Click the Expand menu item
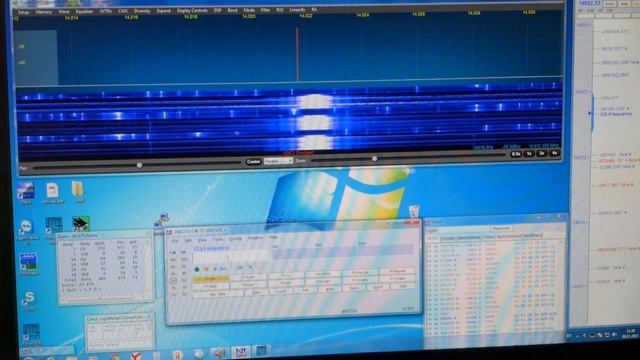Screen dimensions: 640x360 pos(164,11)
